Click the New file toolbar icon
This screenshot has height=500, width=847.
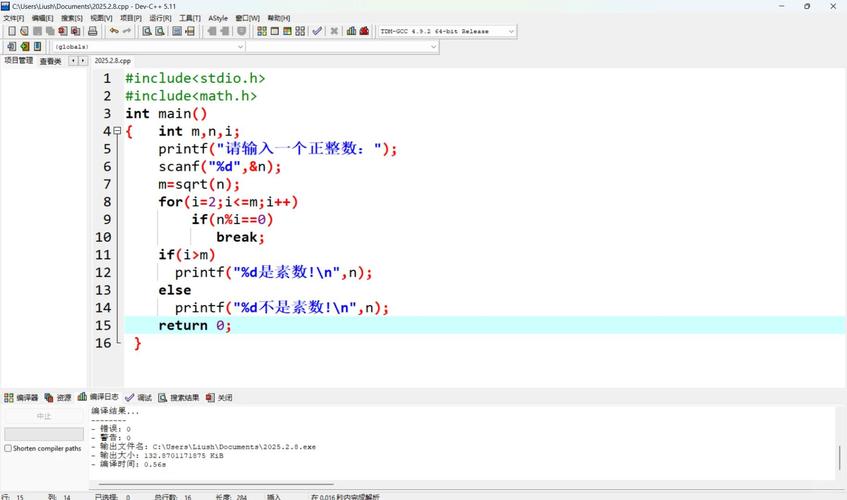click(10, 31)
